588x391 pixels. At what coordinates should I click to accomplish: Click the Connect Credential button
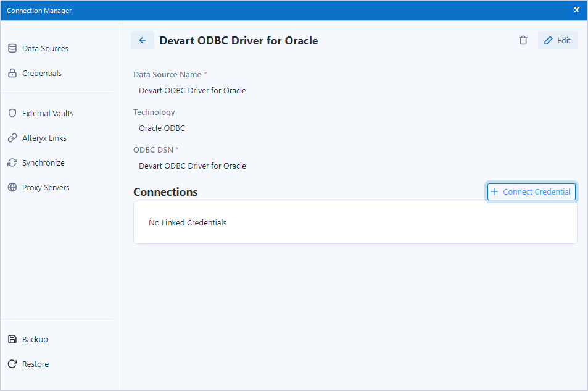point(531,191)
